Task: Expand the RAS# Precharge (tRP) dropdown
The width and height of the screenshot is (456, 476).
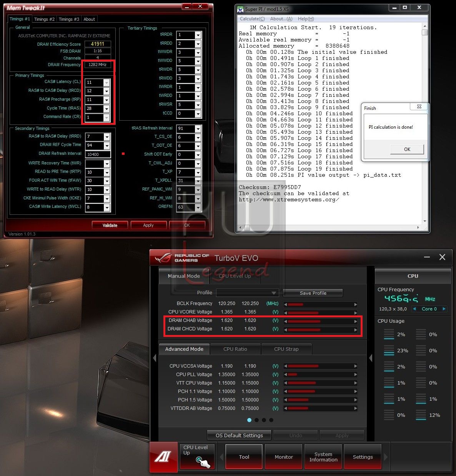Action: 107,100
